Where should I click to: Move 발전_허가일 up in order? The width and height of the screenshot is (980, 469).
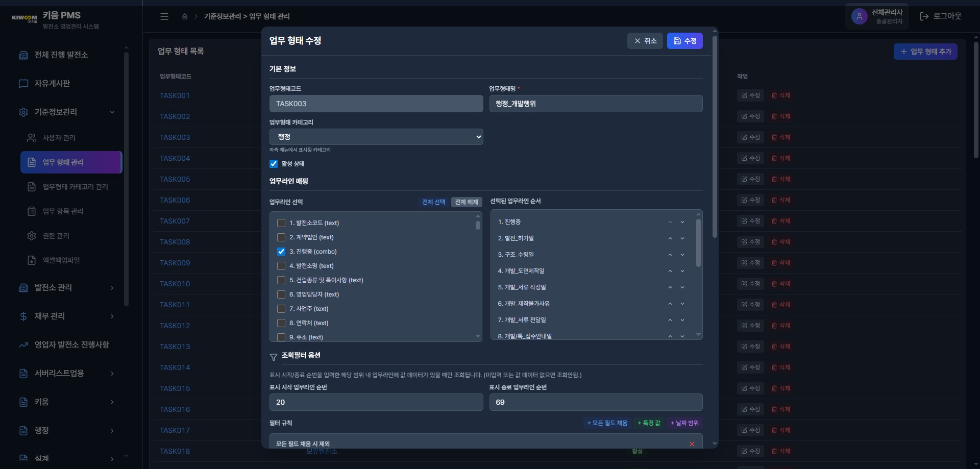coord(670,238)
